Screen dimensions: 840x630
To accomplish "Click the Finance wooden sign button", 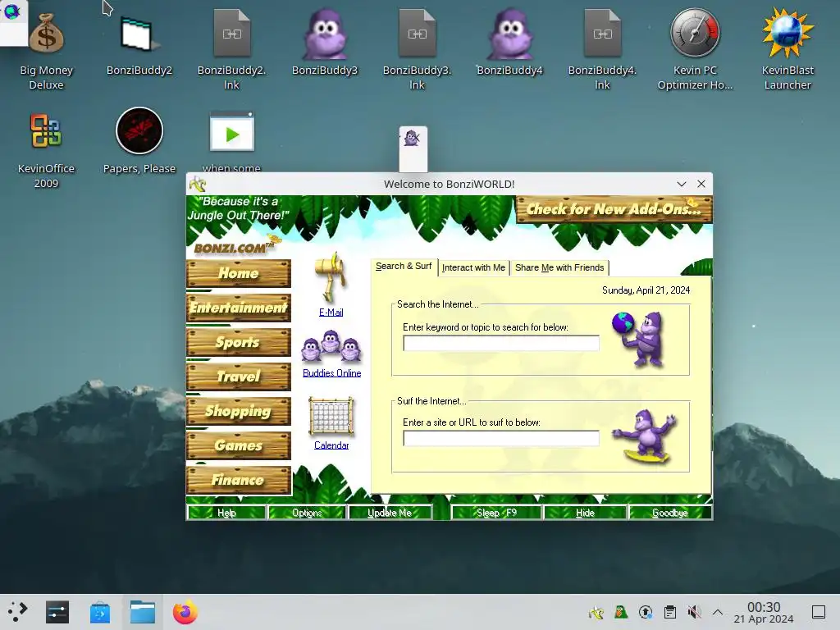I will (239, 479).
